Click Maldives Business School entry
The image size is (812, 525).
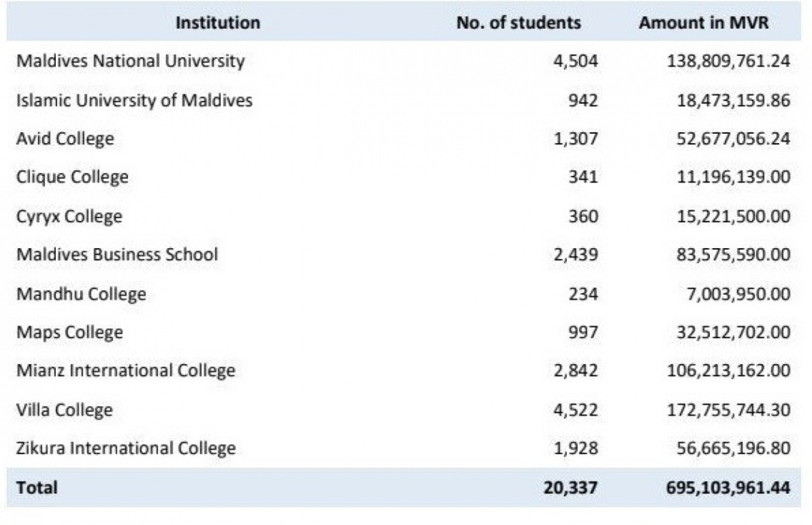117,255
